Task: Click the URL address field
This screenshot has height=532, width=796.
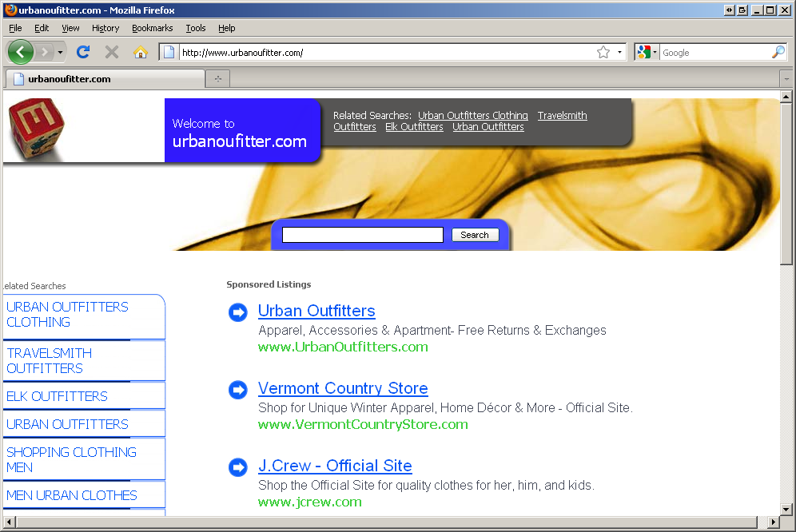Action: click(386, 52)
